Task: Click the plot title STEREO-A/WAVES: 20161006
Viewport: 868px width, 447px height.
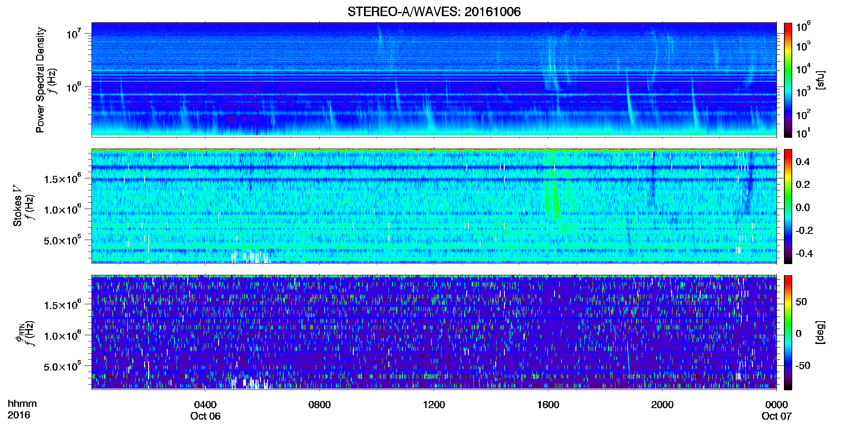Action: pyautogui.click(x=434, y=12)
